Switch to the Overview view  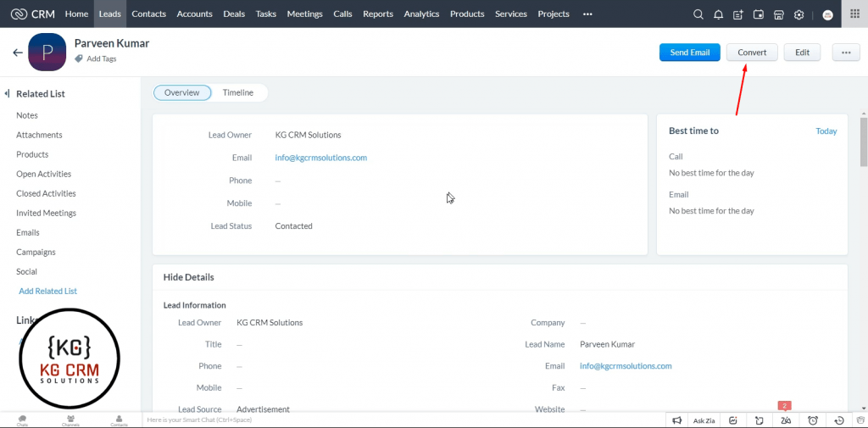(x=181, y=92)
